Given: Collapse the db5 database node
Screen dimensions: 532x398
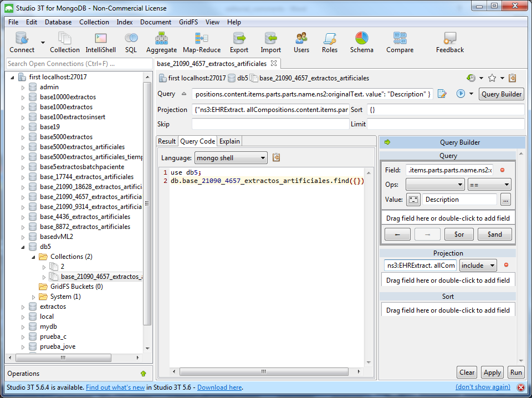Looking at the screenshot, I should pyautogui.click(x=23, y=247).
